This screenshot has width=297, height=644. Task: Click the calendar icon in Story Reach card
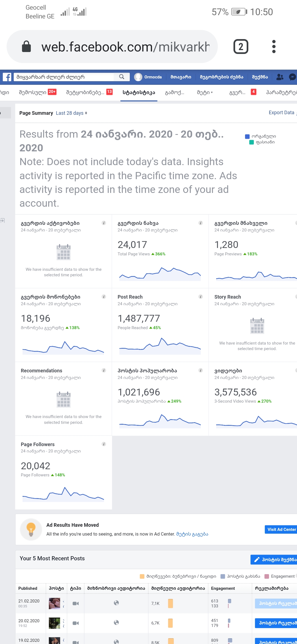tap(257, 326)
